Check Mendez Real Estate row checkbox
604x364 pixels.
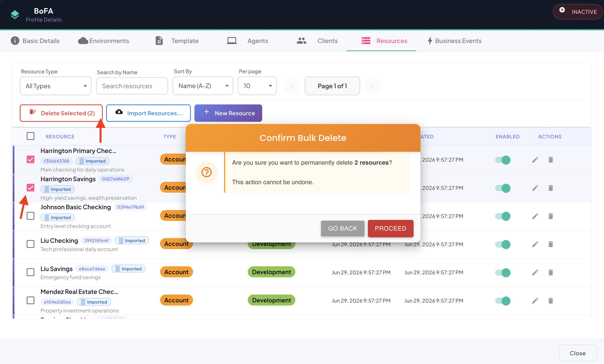(30, 300)
